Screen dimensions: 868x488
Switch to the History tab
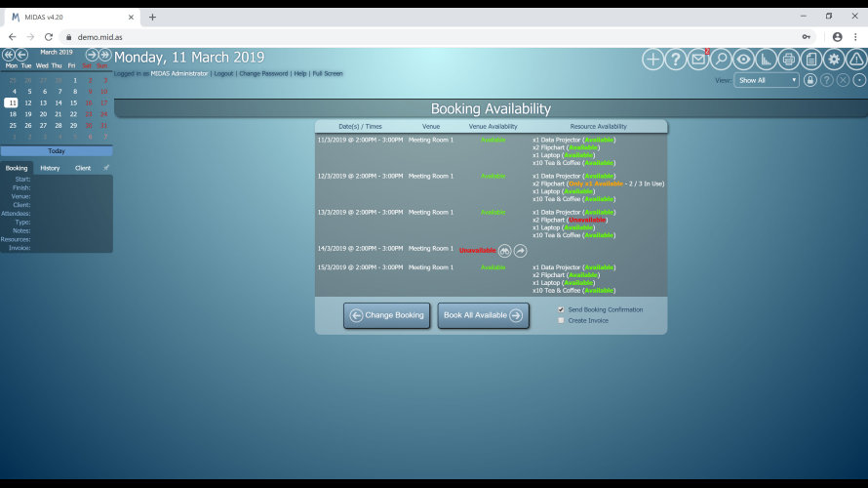click(x=50, y=168)
